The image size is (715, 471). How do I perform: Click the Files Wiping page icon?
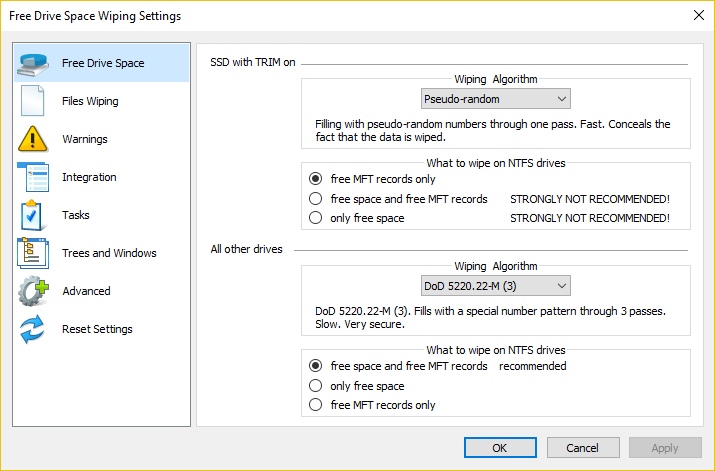click(x=32, y=101)
